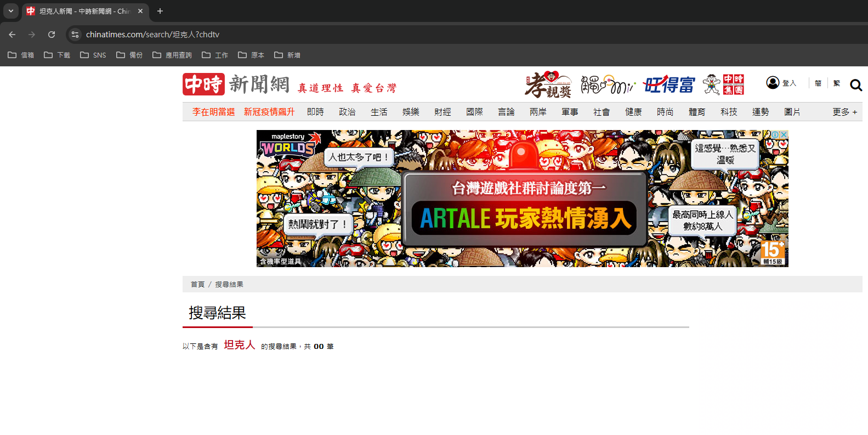The image size is (868, 435).
Task: Open the 新增 bookmark folder
Action: tap(287, 55)
